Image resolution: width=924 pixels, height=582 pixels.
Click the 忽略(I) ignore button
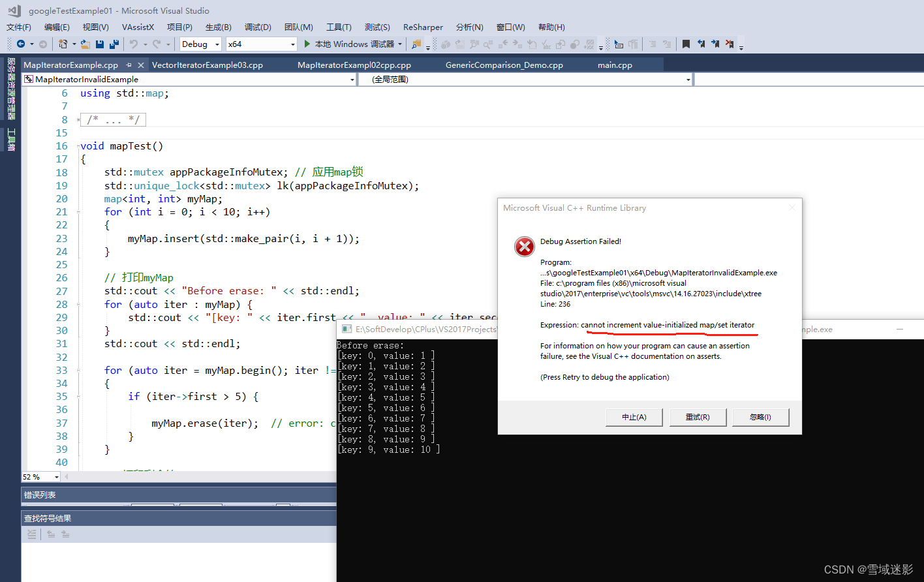(x=761, y=417)
